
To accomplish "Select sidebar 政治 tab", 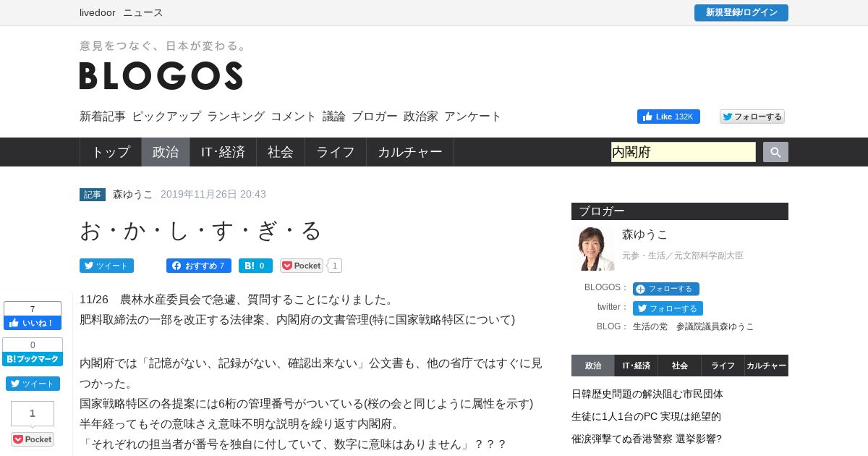I will point(593,366).
